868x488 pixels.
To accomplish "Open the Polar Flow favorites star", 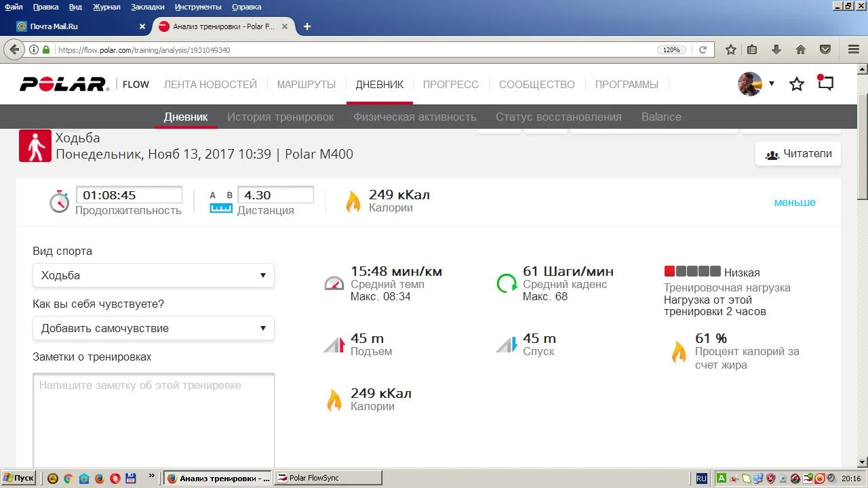I will [797, 84].
